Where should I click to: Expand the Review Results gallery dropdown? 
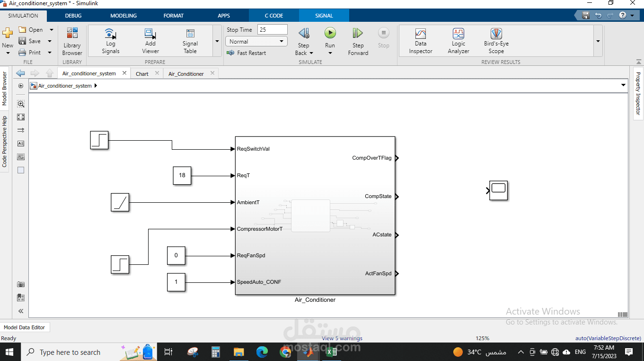click(598, 41)
